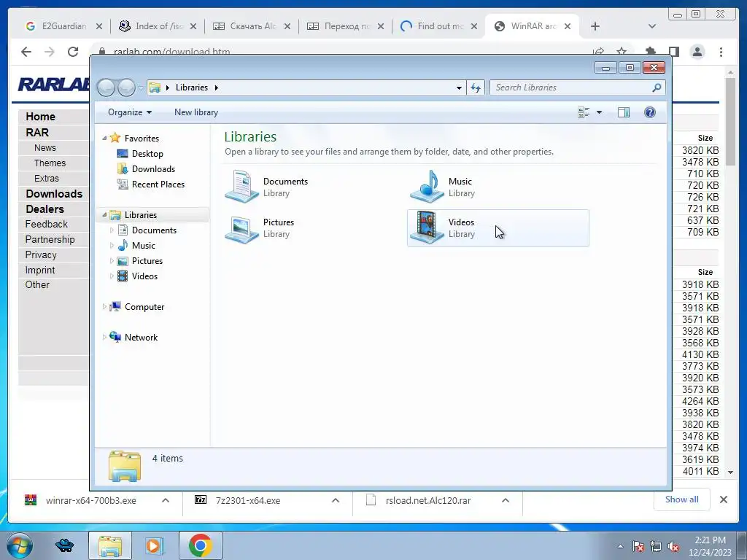Open the view options dropdown arrow
This screenshot has height=560, width=747.
tap(600, 112)
